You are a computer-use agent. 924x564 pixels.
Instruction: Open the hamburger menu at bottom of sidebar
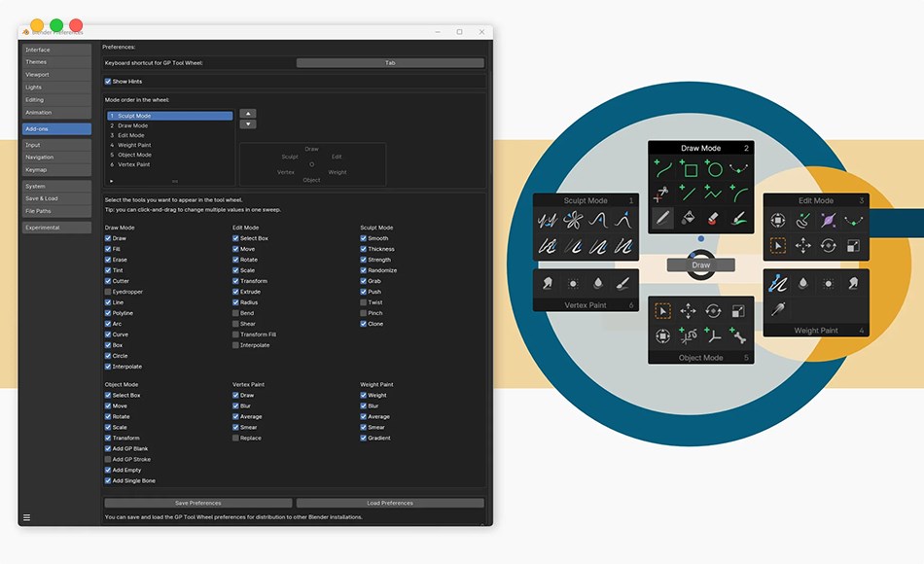26,517
